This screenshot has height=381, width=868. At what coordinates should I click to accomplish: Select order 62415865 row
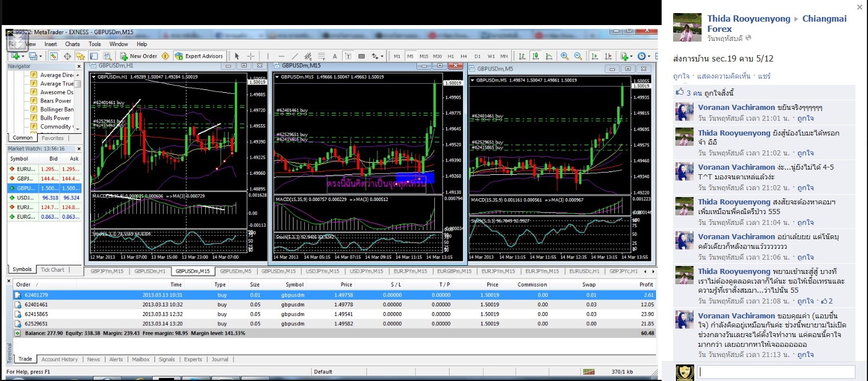(x=334, y=314)
